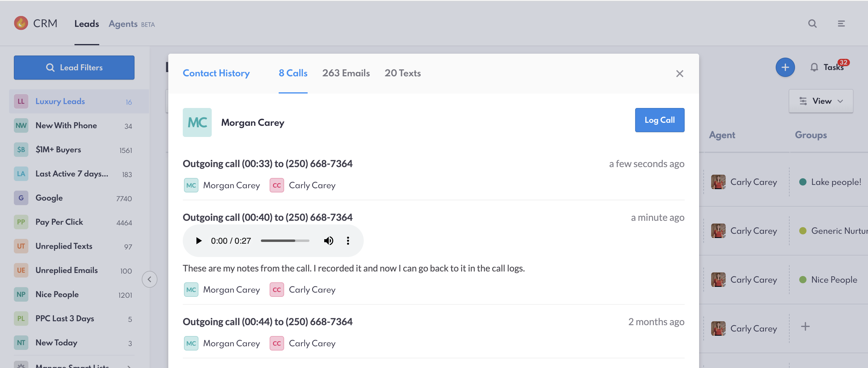This screenshot has width=868, height=368.
Task: Select the 20 Texts tab
Action: coord(403,73)
